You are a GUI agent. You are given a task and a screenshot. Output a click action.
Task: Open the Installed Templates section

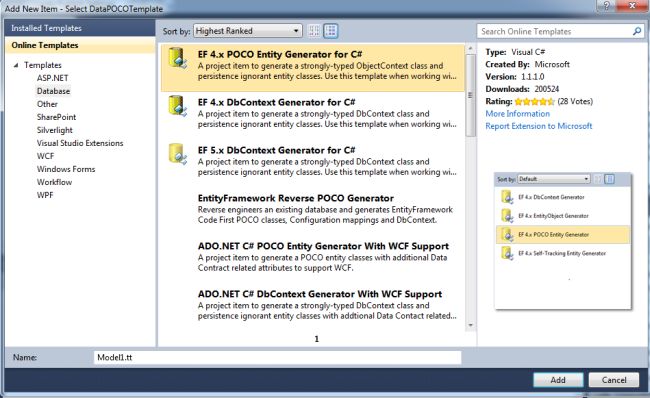point(80,28)
